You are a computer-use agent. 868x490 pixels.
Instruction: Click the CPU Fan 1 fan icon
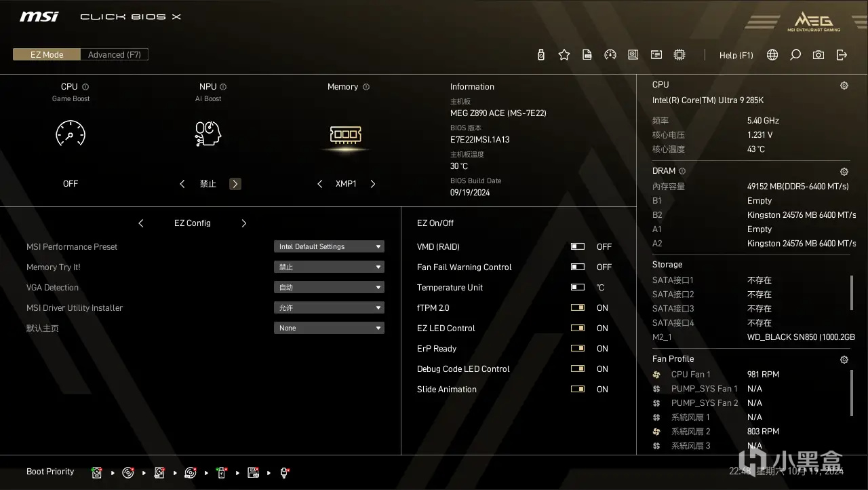(x=656, y=375)
